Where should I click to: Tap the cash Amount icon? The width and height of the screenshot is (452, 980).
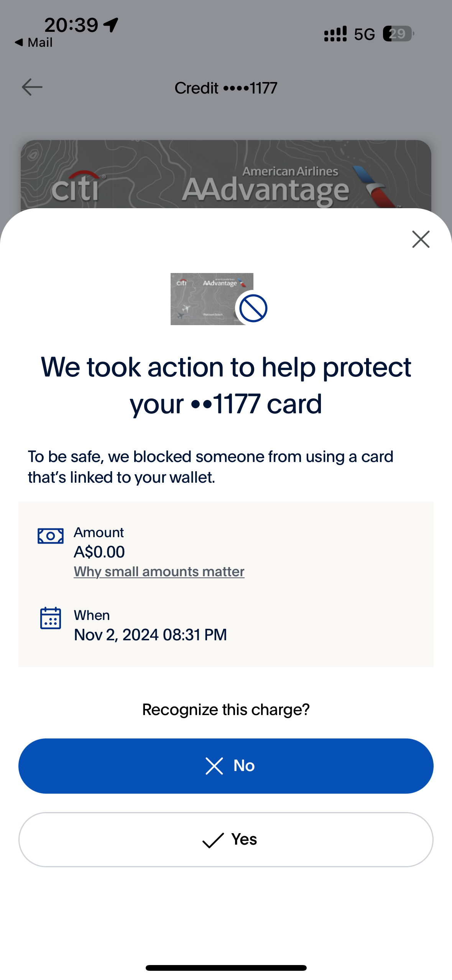(51, 536)
